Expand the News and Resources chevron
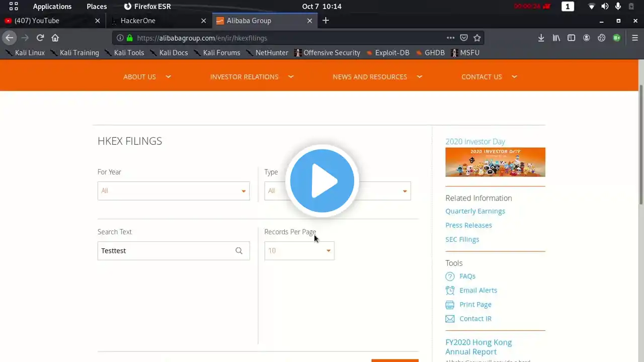The height and width of the screenshot is (362, 644). tap(420, 76)
